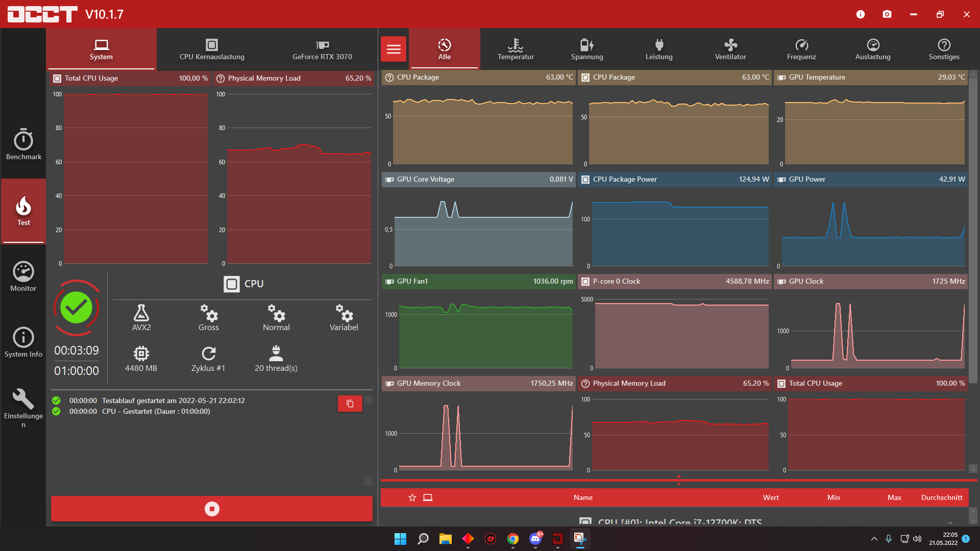Select the AVX2 instruction set option
The width and height of the screenshot is (980, 551).
[141, 318]
